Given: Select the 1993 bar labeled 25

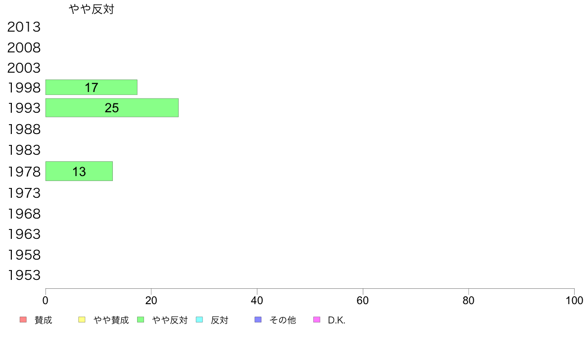Looking at the screenshot, I should (x=112, y=108).
